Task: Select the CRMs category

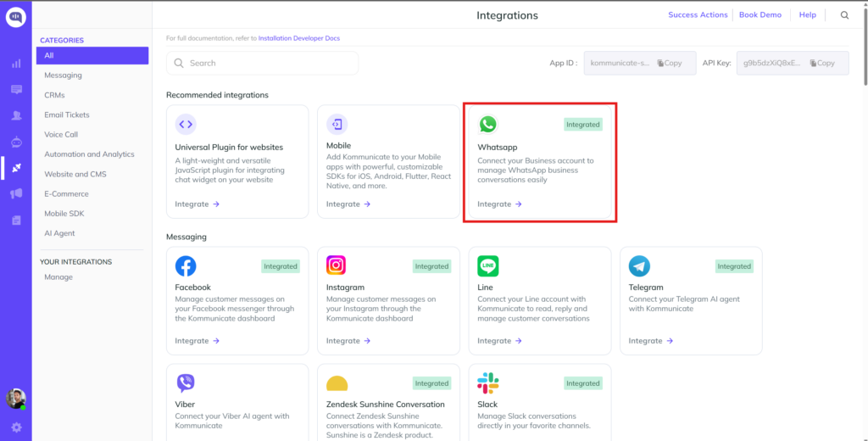Action: [x=54, y=95]
